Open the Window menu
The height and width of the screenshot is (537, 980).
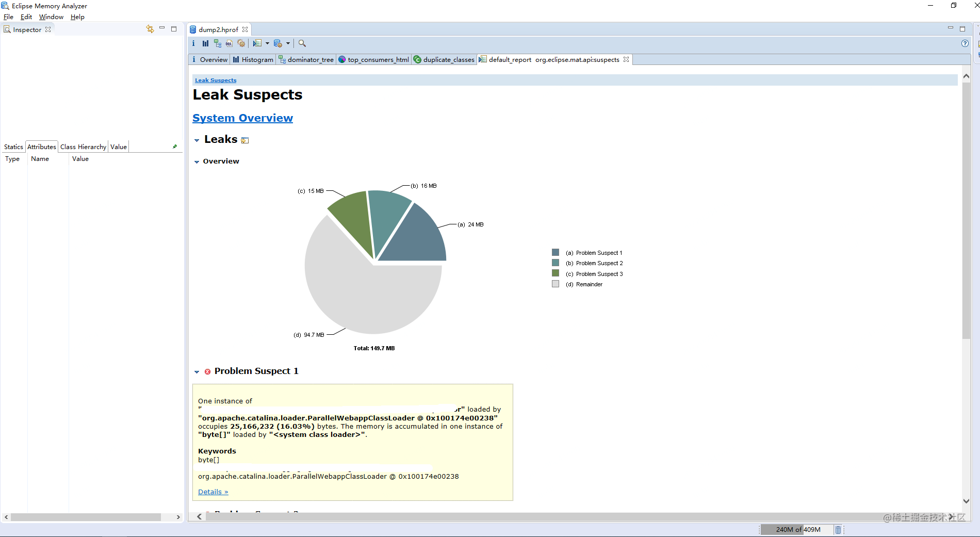[x=51, y=17]
